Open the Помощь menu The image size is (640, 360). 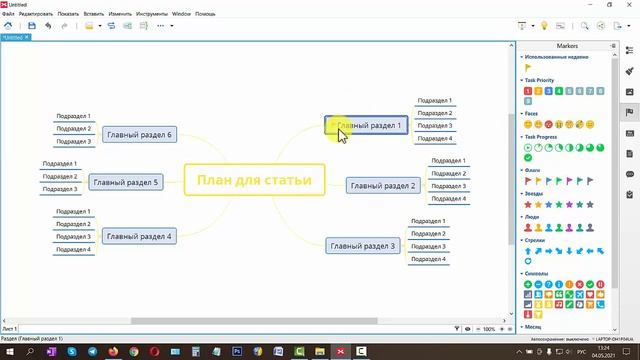[x=205, y=14]
